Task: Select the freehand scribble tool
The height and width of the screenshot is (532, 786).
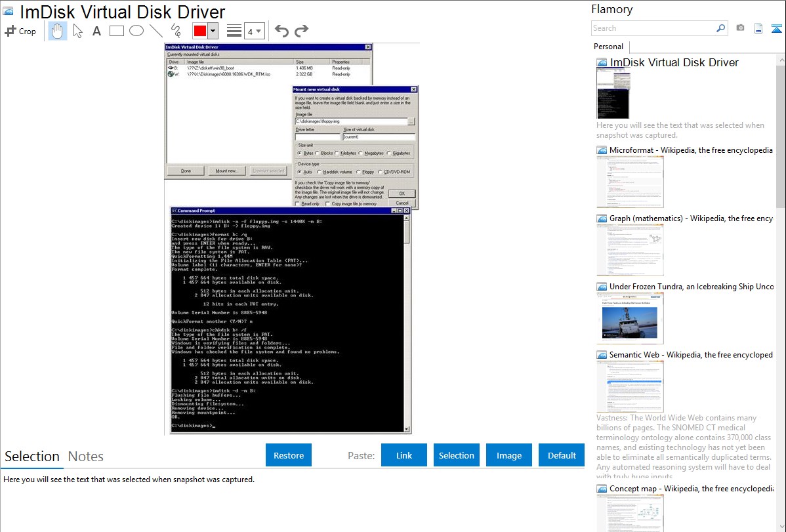Action: [176, 31]
